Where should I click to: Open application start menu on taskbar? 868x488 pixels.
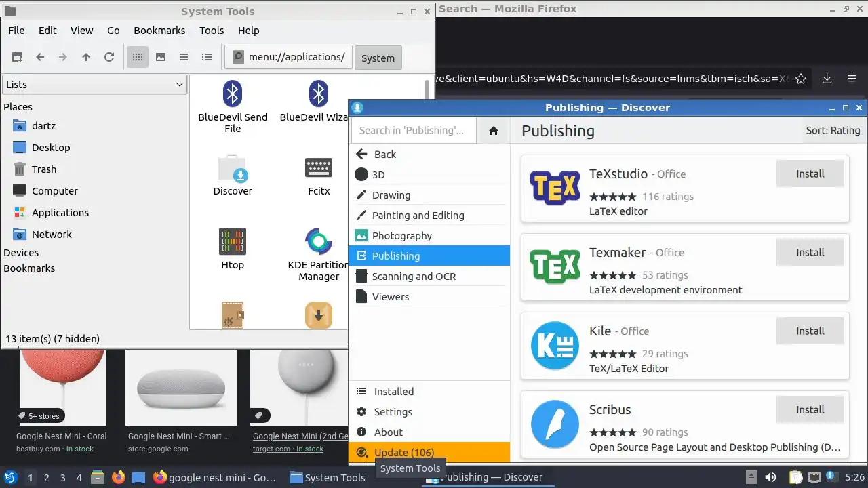10,477
